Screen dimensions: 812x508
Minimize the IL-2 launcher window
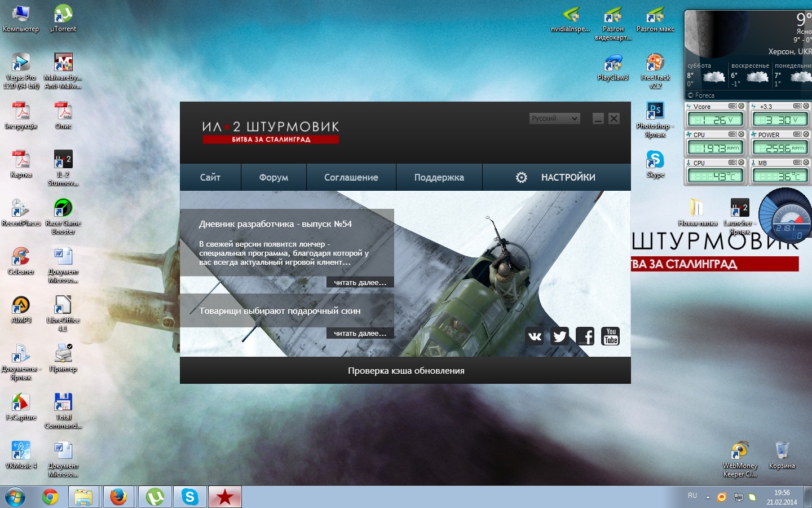pyautogui.click(x=598, y=119)
